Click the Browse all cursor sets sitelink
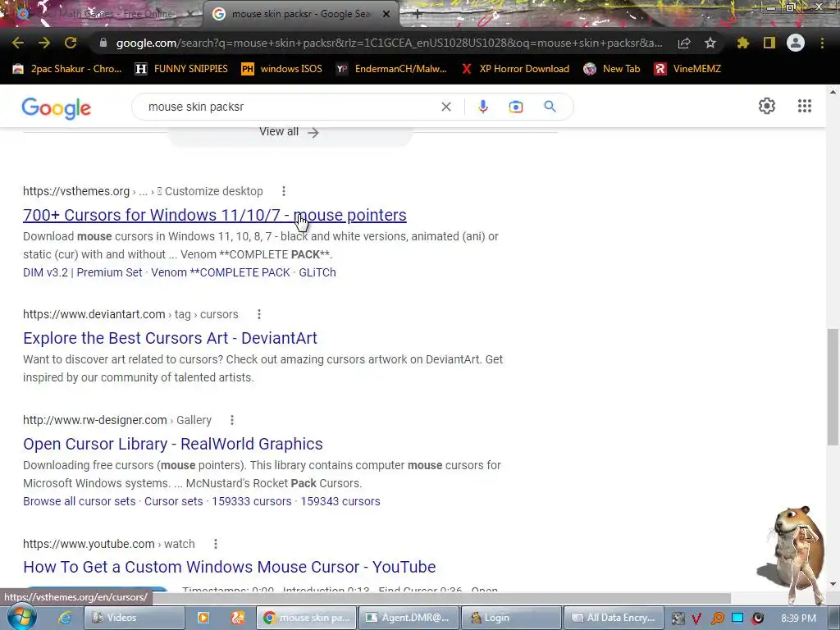This screenshot has width=840, height=630. 80,501
